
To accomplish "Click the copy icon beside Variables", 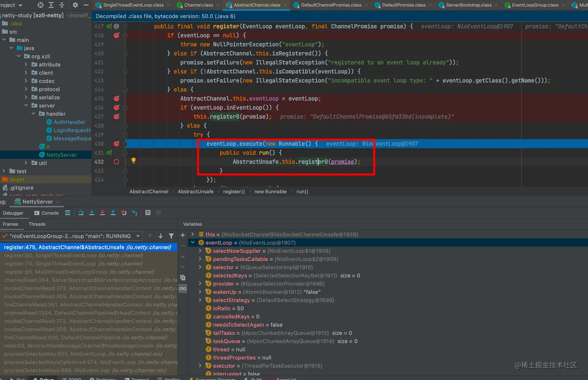I will coord(183,278).
